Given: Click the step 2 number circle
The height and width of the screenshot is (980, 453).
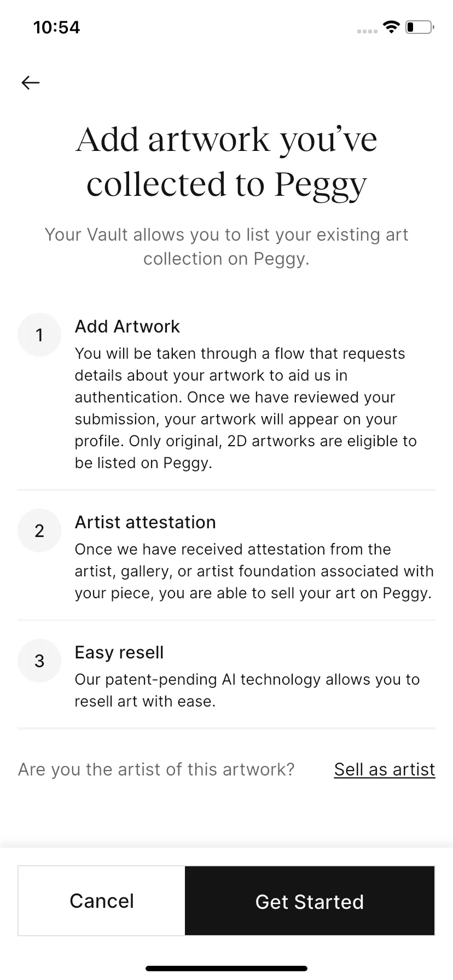Looking at the screenshot, I should [x=39, y=530].
